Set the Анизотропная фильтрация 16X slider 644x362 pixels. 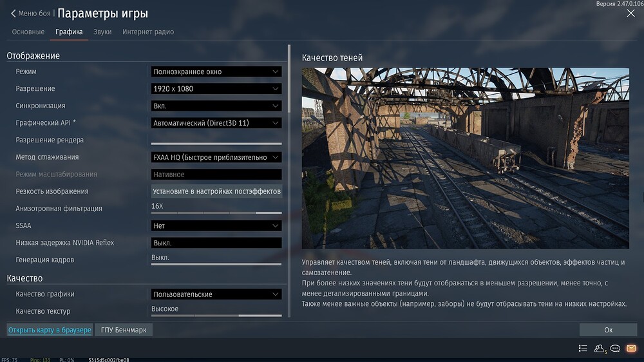216,213
